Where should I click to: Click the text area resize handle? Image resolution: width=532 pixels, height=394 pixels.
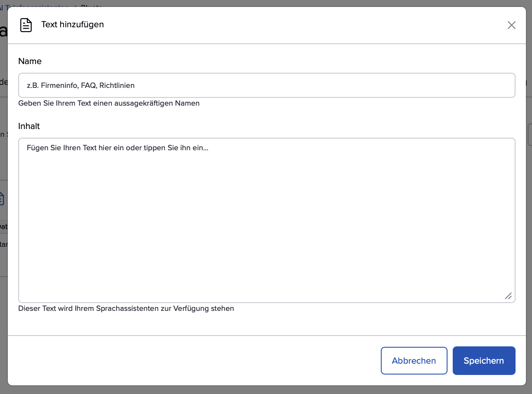[508, 296]
